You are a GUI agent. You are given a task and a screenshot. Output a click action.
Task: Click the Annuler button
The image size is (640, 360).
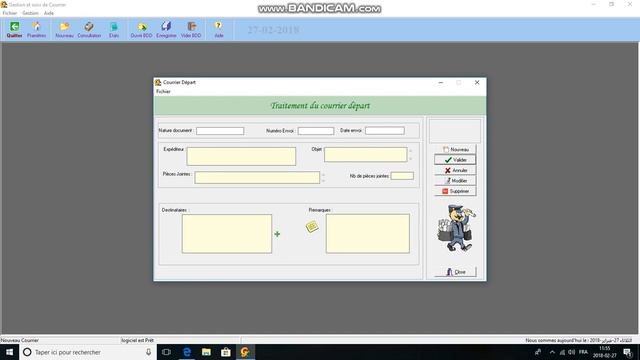click(455, 170)
